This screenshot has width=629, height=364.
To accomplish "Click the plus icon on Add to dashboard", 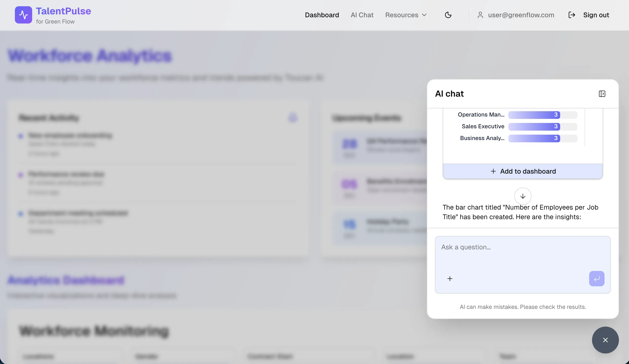I will point(493,171).
